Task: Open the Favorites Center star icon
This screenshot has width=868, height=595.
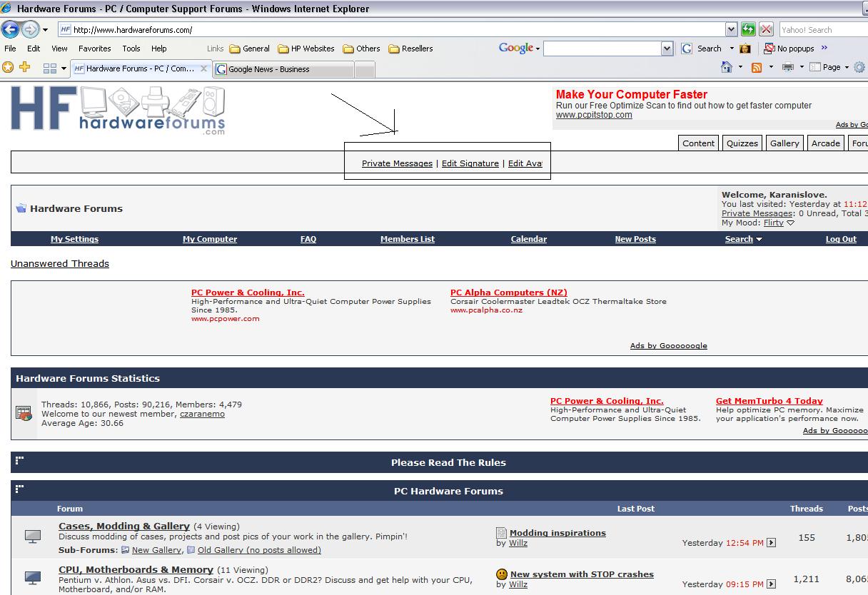Action: point(8,68)
